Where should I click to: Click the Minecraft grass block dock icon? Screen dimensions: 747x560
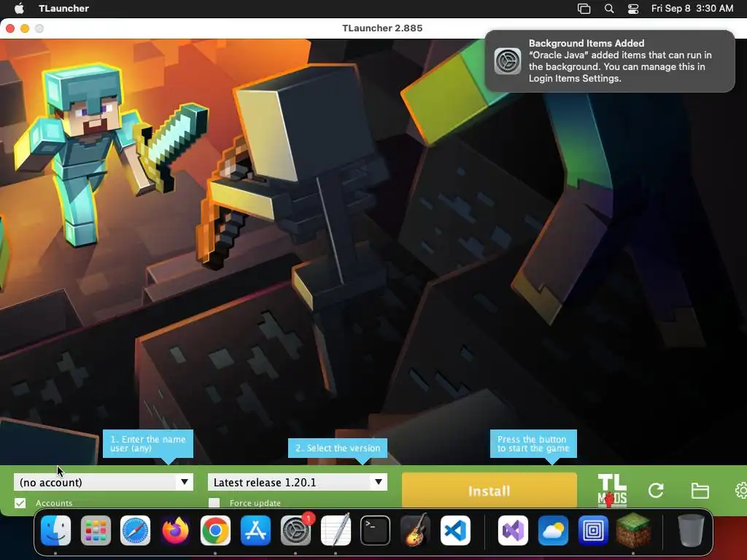coord(633,531)
